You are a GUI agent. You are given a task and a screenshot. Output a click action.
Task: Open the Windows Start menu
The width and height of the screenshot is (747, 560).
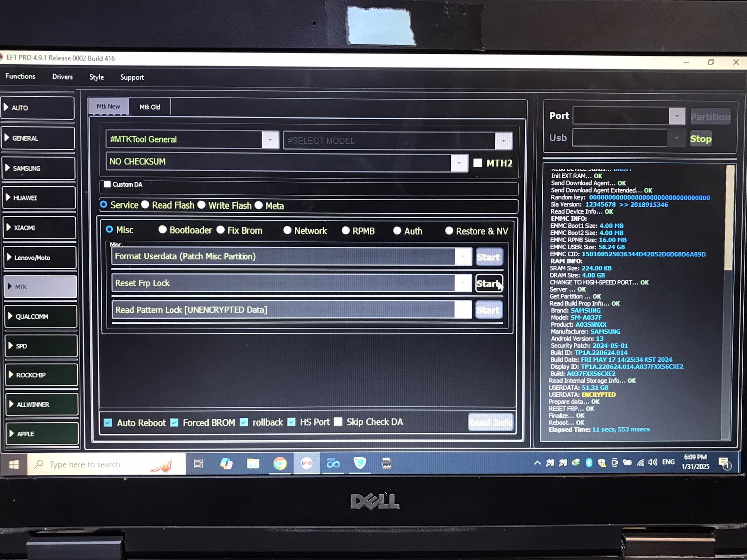point(13,464)
